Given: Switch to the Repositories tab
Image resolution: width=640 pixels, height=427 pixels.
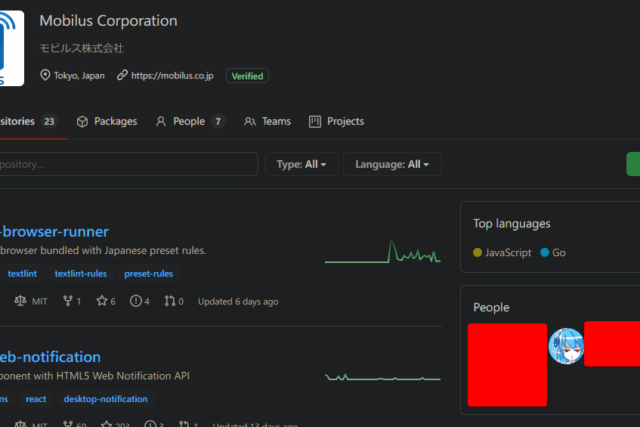Looking at the screenshot, I should click(30, 121).
